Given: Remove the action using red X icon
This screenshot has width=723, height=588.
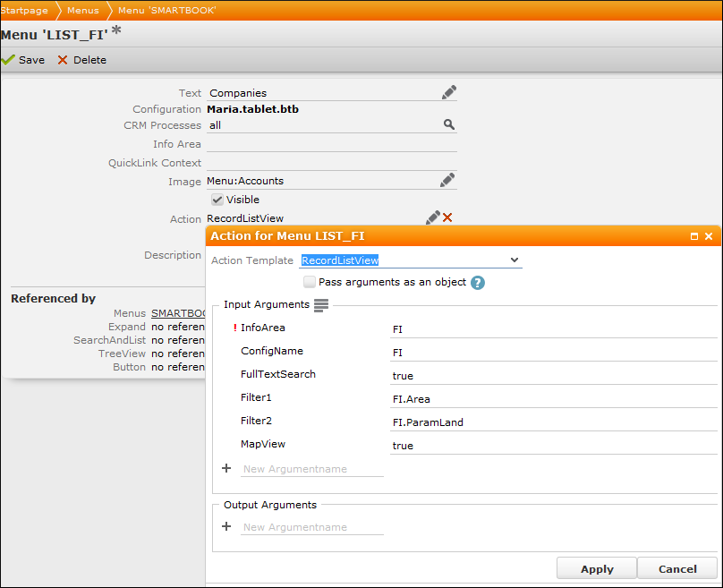Looking at the screenshot, I should click(x=447, y=217).
